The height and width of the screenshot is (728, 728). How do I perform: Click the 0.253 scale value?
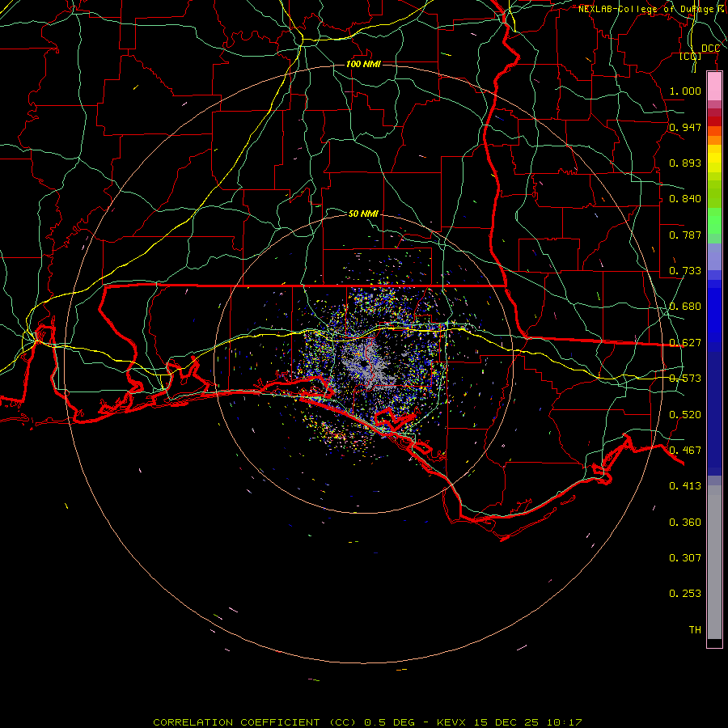(x=685, y=594)
